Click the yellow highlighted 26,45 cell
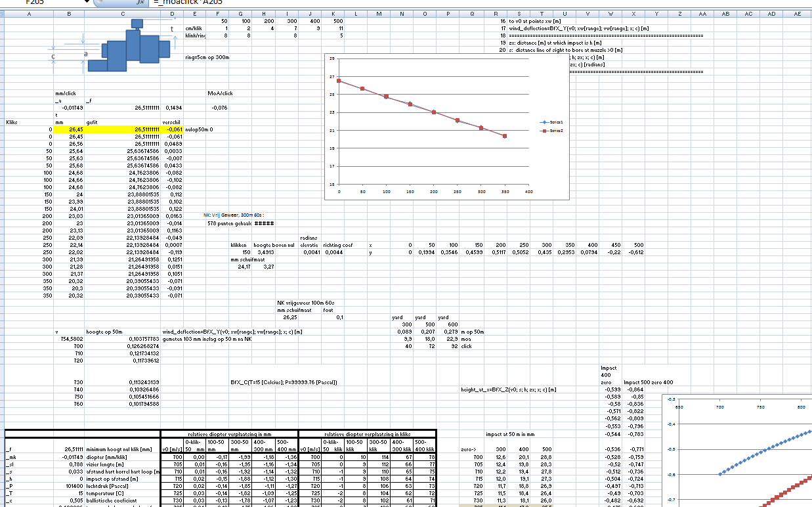 tap(69, 129)
